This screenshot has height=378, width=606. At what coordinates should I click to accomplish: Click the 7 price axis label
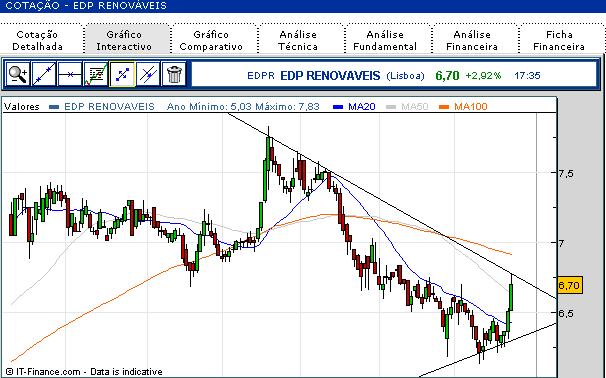click(x=561, y=243)
